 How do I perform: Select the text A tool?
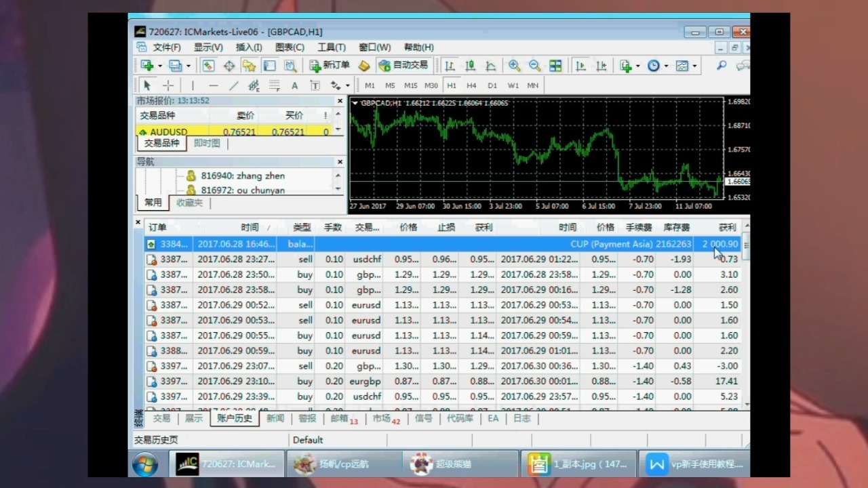tap(294, 85)
